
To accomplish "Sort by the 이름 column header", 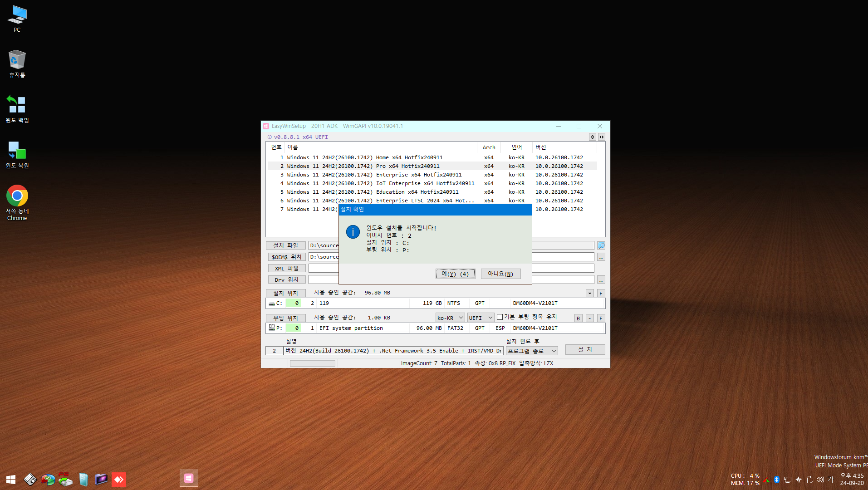I will (380, 147).
